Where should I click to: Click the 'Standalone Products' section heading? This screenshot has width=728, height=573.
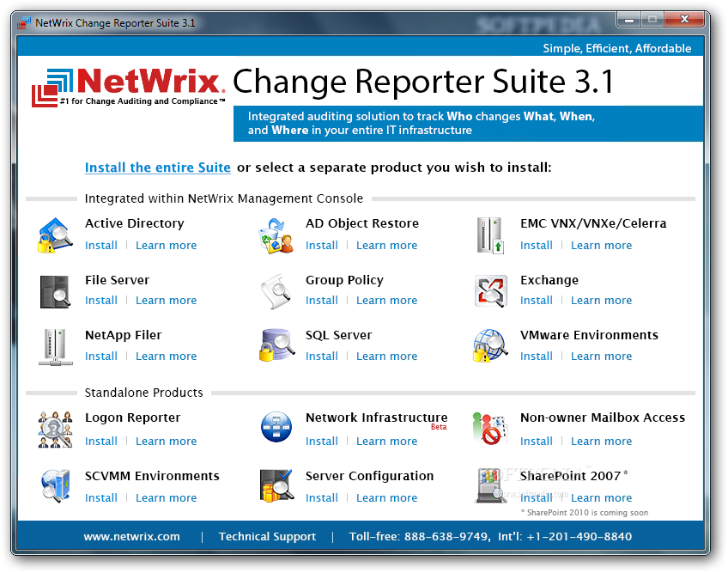pos(144,393)
